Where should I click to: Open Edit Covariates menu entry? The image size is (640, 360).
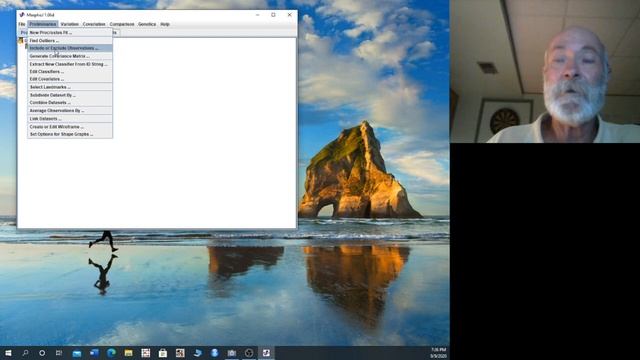[x=70, y=79]
